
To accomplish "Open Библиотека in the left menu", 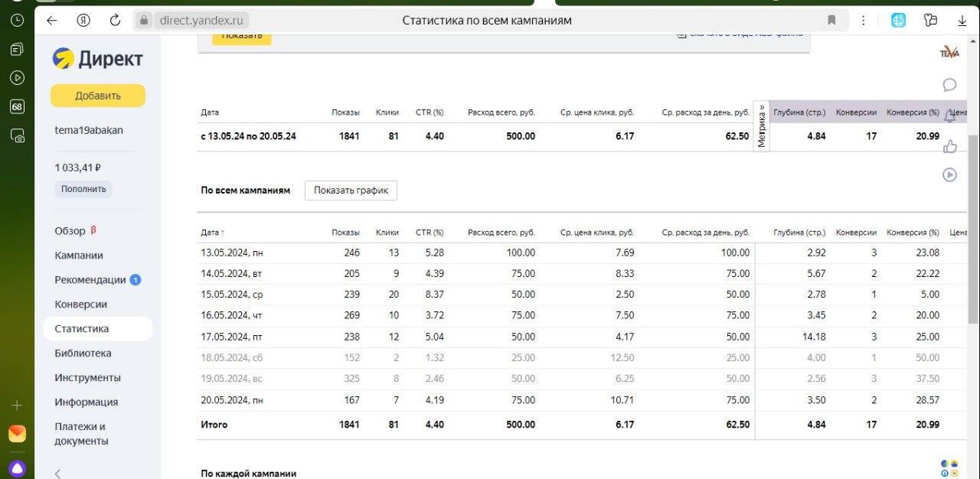I will [83, 353].
